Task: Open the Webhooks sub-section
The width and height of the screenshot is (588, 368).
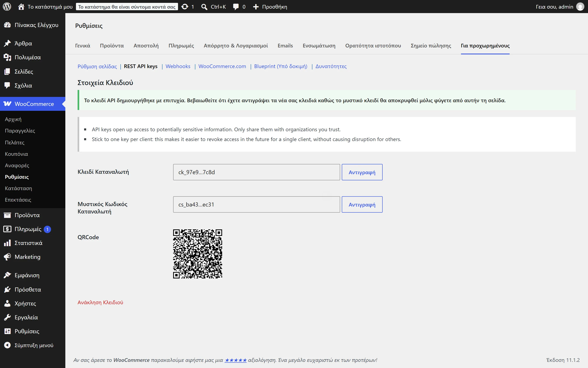Action: [178, 66]
